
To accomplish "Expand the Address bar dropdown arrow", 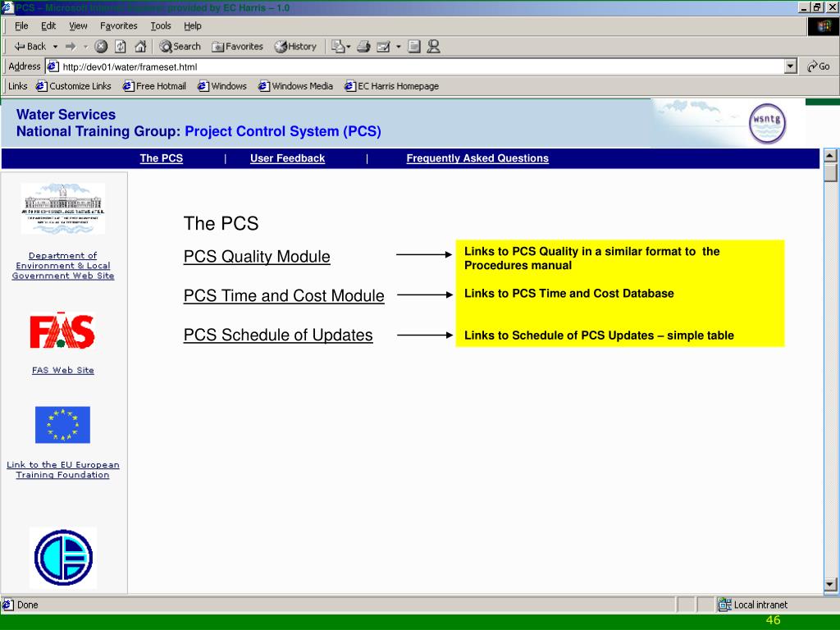I will coord(791,66).
